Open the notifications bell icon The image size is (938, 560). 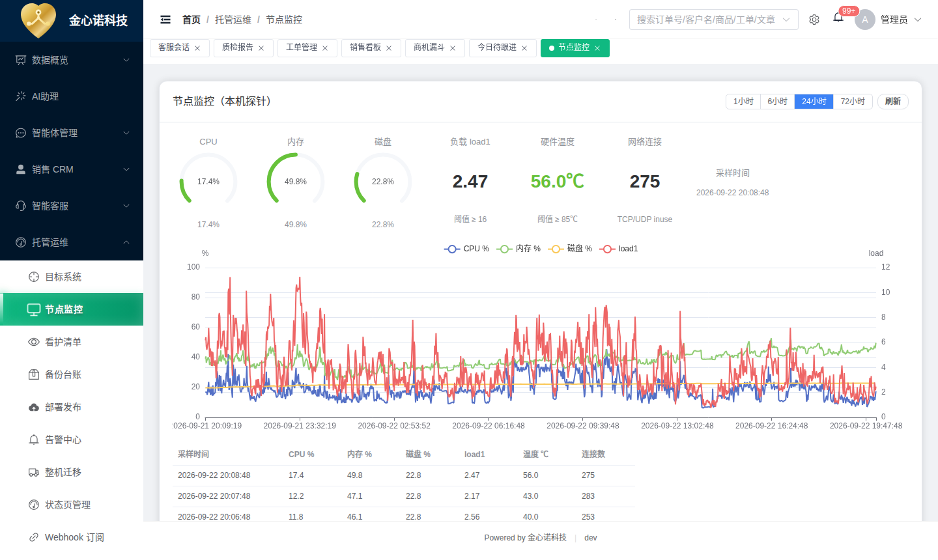pyautogui.click(x=838, y=18)
